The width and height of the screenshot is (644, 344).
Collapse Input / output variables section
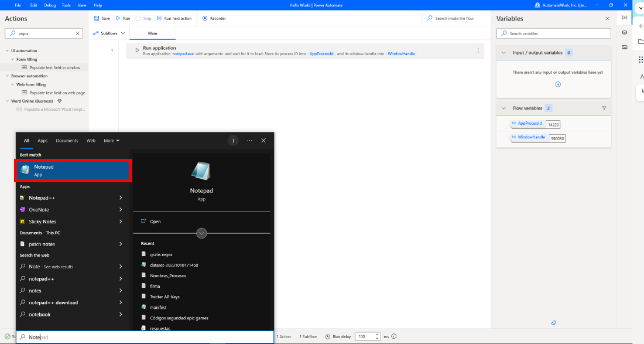[503, 53]
